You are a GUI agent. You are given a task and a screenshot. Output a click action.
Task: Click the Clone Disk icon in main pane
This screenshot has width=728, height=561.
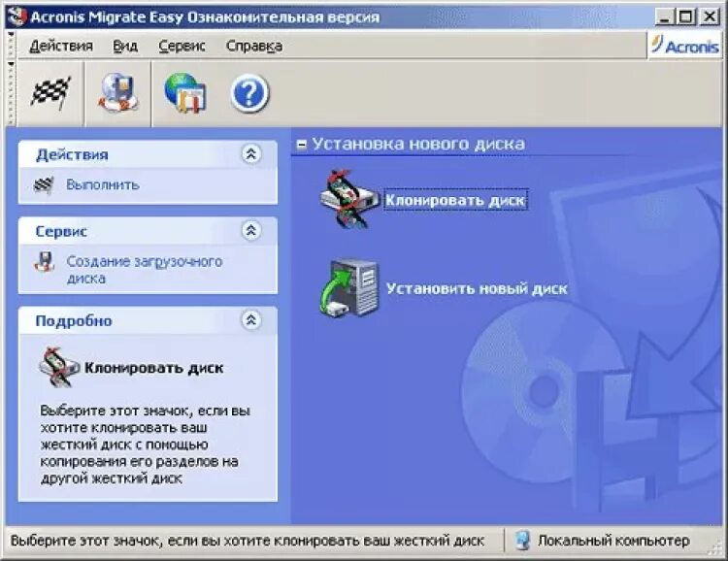tap(349, 199)
